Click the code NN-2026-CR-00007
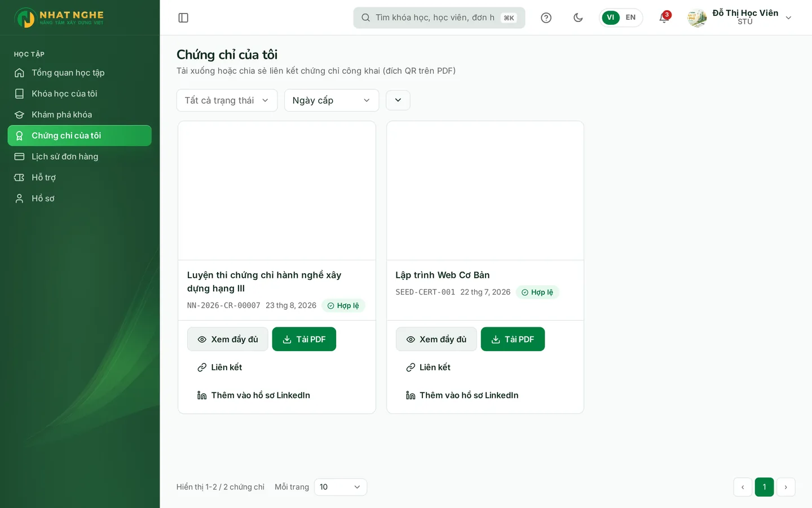 click(224, 305)
